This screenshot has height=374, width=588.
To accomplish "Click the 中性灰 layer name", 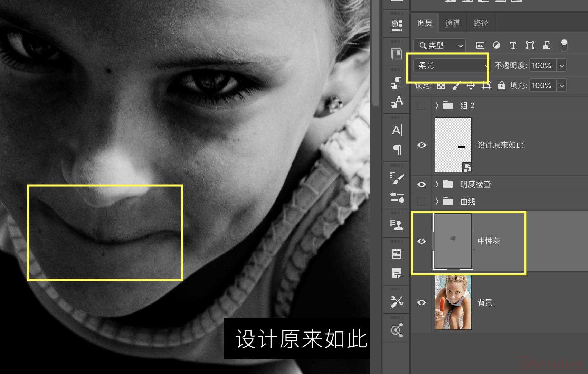I will pyautogui.click(x=489, y=241).
